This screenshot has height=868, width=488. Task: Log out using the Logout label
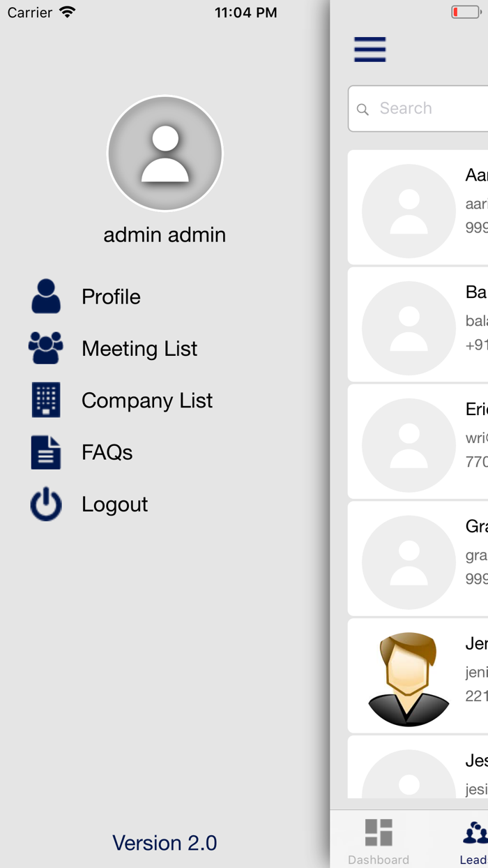click(114, 504)
